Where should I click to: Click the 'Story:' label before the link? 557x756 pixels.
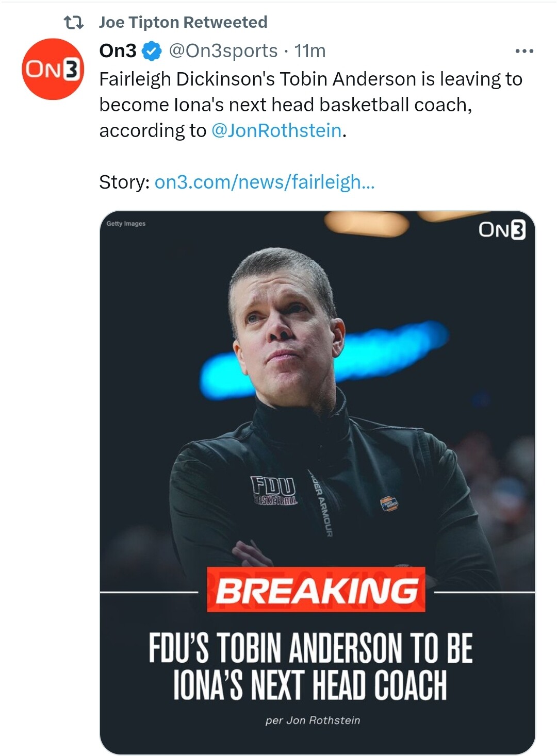pos(124,182)
